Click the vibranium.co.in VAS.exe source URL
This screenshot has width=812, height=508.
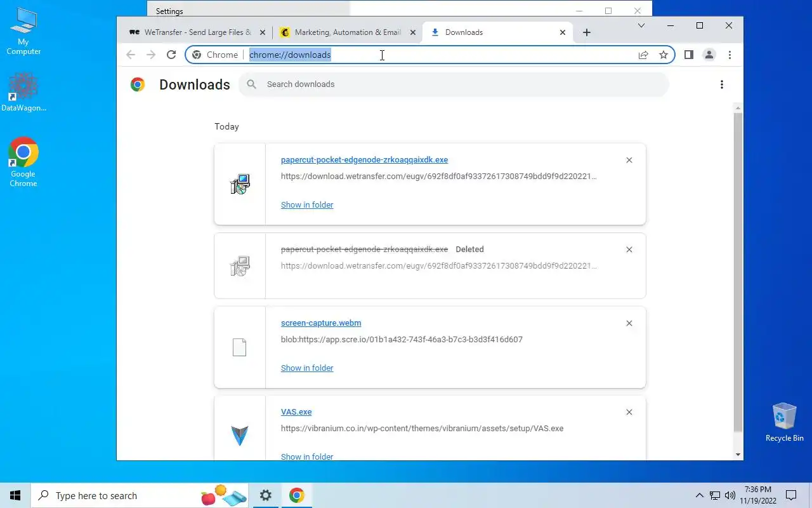[x=422, y=429]
